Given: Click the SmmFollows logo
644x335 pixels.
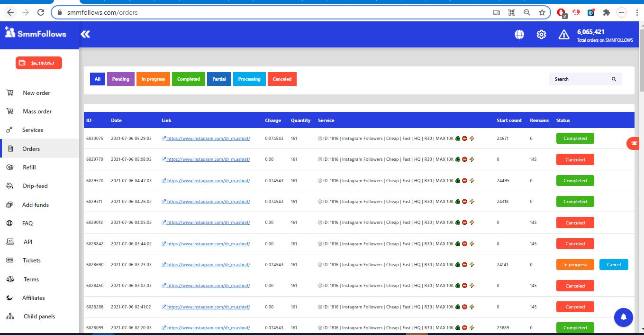Looking at the screenshot, I should coord(35,33).
